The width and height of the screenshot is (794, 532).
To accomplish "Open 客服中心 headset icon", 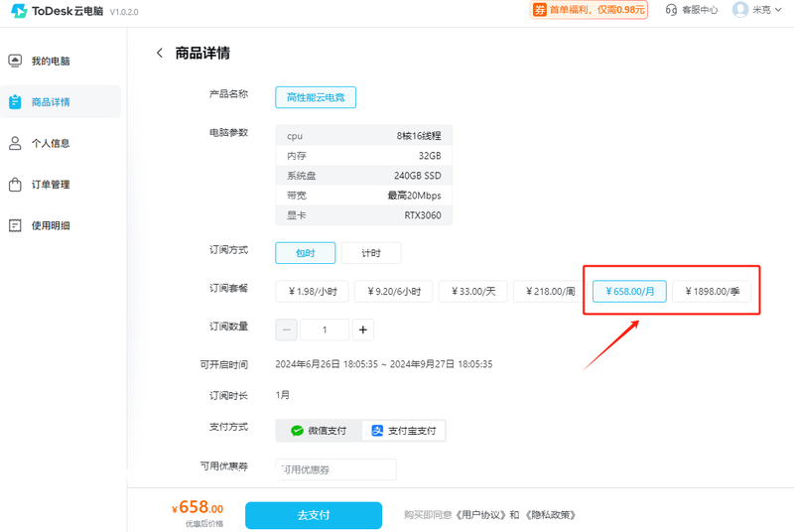I will [x=671, y=10].
